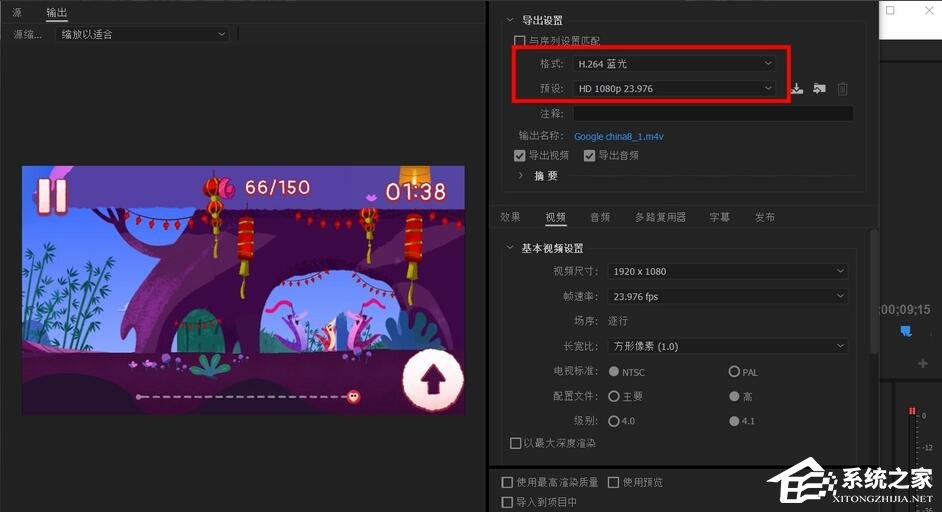This screenshot has height=512, width=942.
Task: Open the 字幕 tab
Action: point(720,218)
